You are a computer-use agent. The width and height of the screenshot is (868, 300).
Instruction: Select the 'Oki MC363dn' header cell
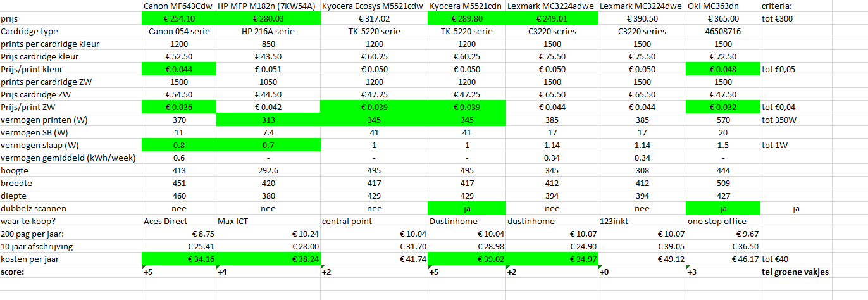tap(723, 6)
